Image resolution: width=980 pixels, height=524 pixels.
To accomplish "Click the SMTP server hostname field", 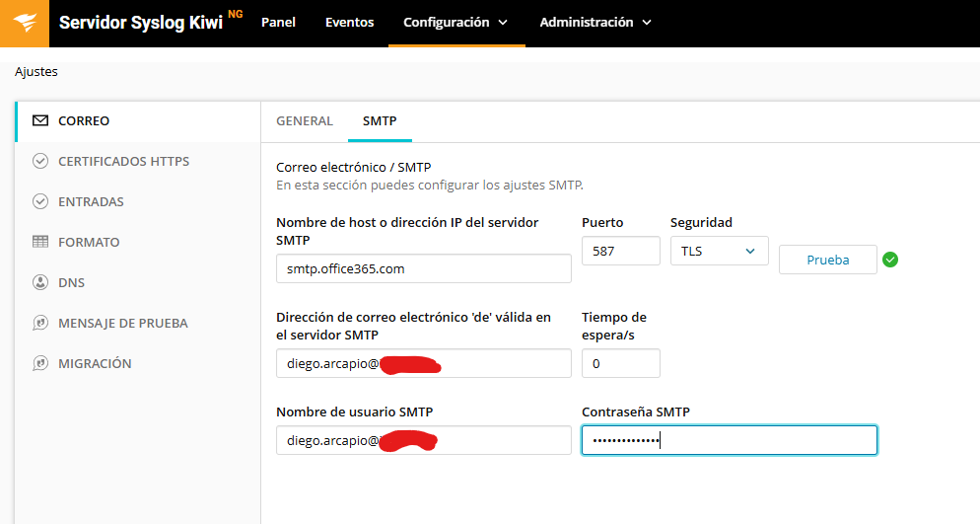I will (424, 268).
